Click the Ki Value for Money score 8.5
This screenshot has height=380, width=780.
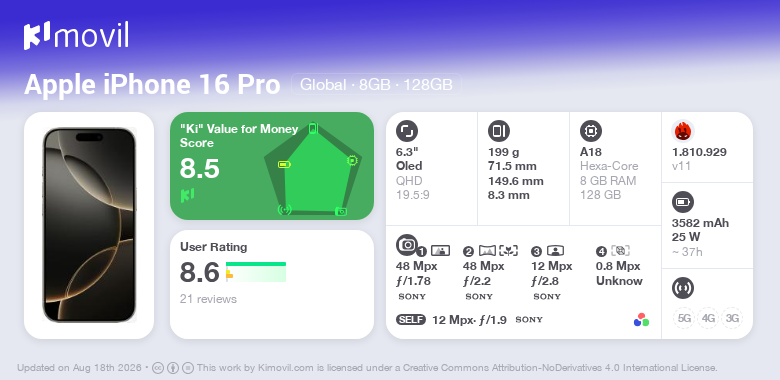pyautogui.click(x=199, y=169)
